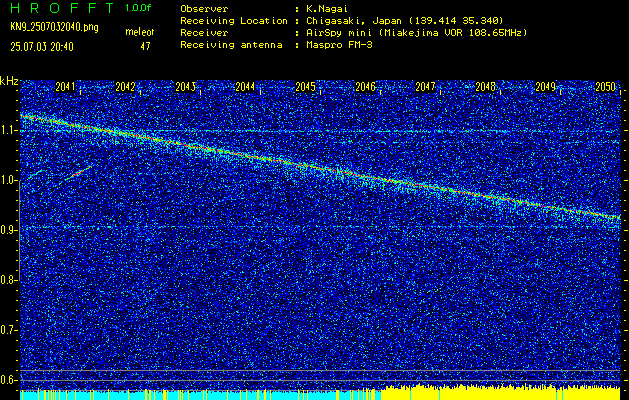Click the 2048 time marker
Screen dimensions: 629x400
pos(485,86)
